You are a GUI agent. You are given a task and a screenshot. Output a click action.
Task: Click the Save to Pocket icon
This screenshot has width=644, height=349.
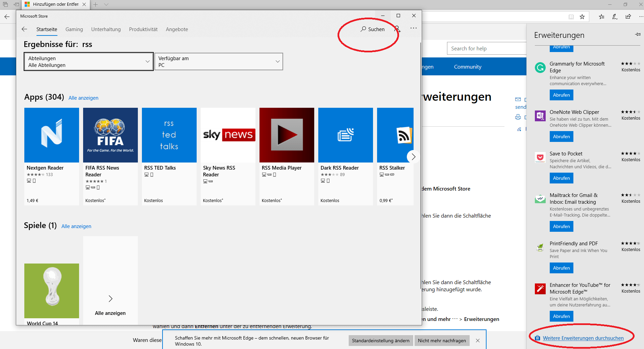(540, 157)
